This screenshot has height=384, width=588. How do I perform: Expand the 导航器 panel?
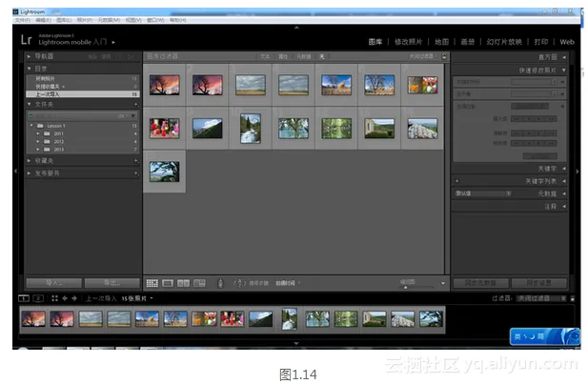tap(29, 56)
